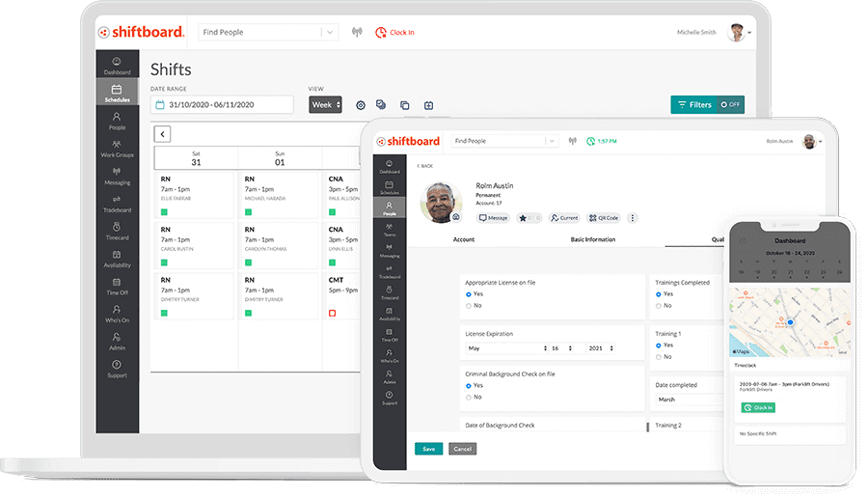
Task: Click the Shifts view settings gear icon
Action: [x=361, y=105]
